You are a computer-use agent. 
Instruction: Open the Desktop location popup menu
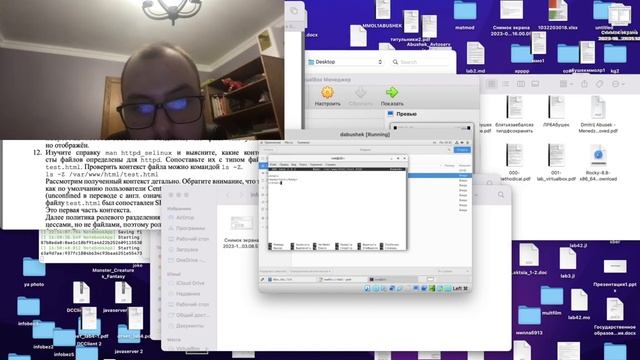click(x=345, y=62)
